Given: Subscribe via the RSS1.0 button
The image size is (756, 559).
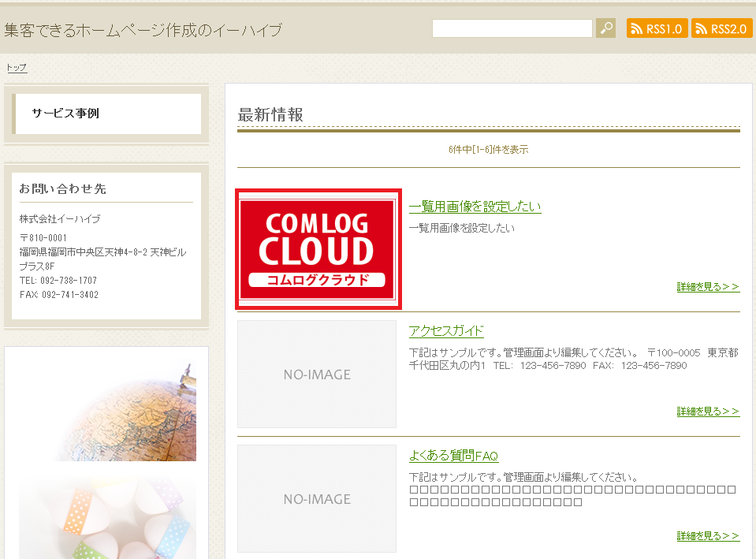Looking at the screenshot, I should click(x=657, y=27).
